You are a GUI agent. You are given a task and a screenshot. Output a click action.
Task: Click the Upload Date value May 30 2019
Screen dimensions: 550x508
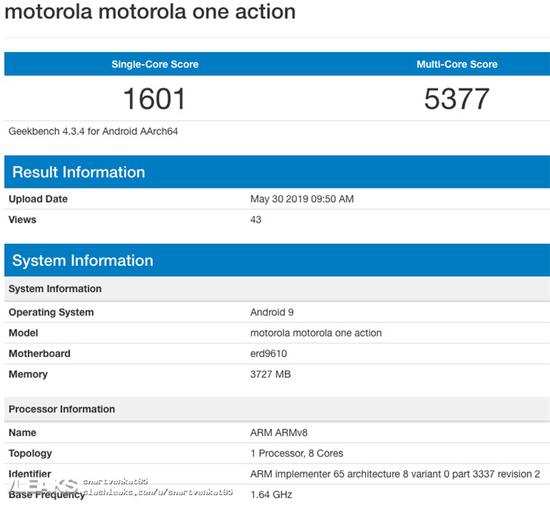coord(302,199)
